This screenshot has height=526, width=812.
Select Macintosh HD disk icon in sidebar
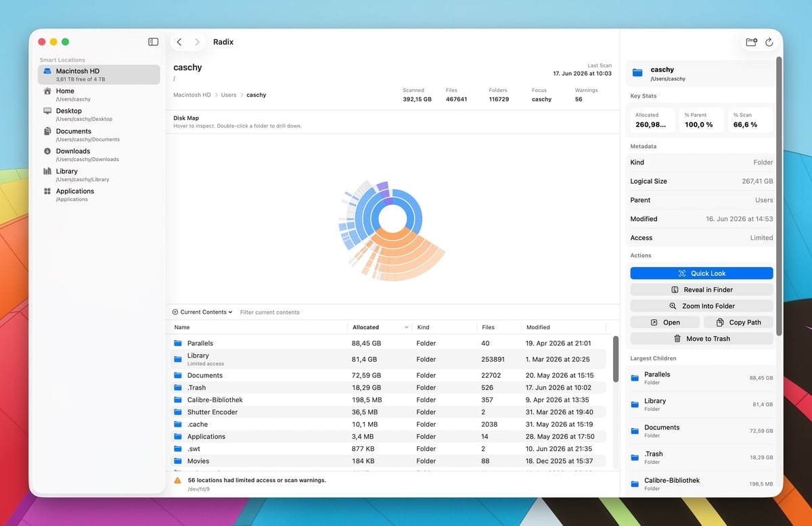coord(47,71)
